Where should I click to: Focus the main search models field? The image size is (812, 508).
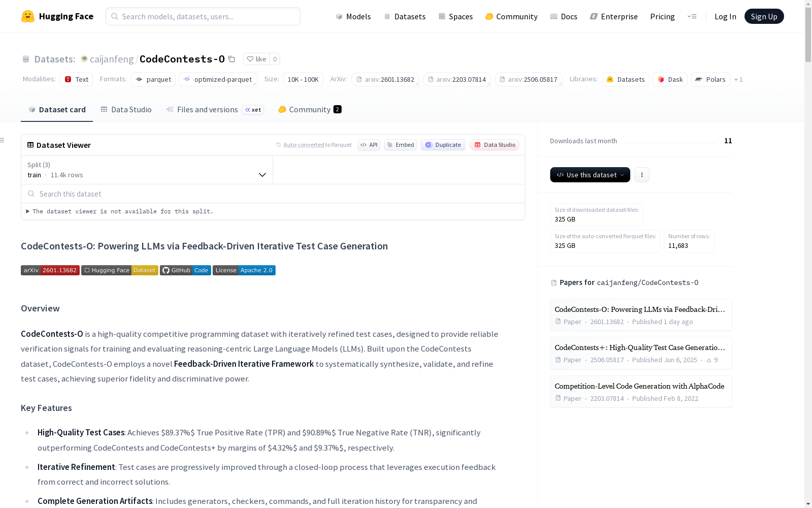pos(203,16)
